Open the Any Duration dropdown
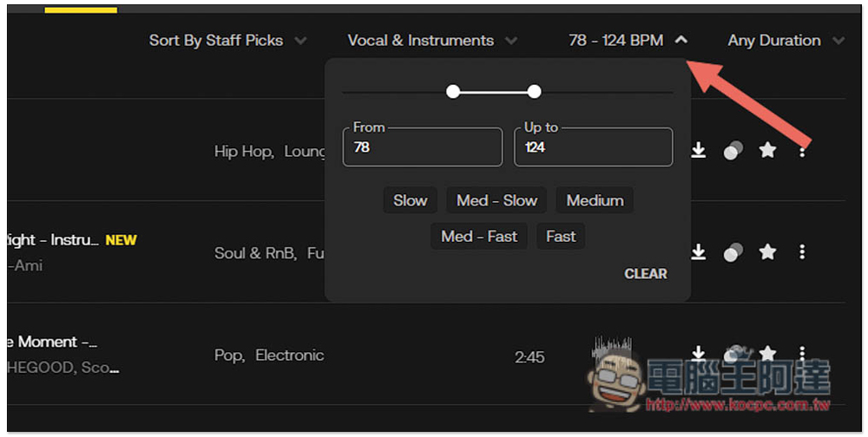This screenshot has height=437, width=868. [786, 41]
